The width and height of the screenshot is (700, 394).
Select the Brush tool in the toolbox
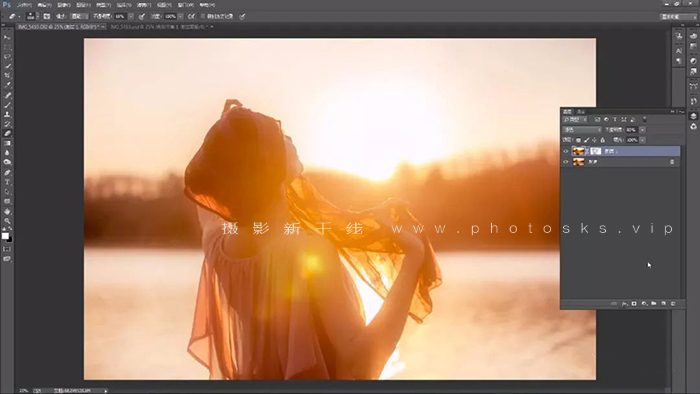coord(7,105)
